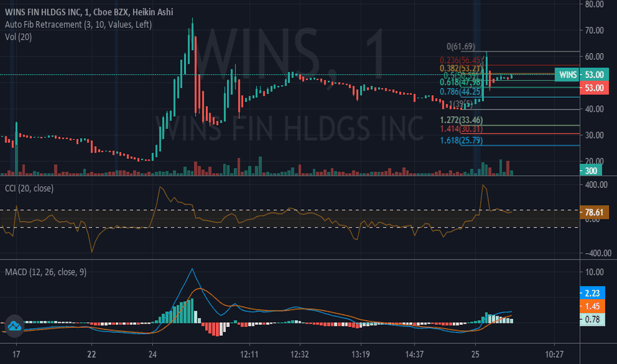The width and height of the screenshot is (617, 364).
Task: Click the cloud logo icon near MACD panel
Action: click(14, 326)
